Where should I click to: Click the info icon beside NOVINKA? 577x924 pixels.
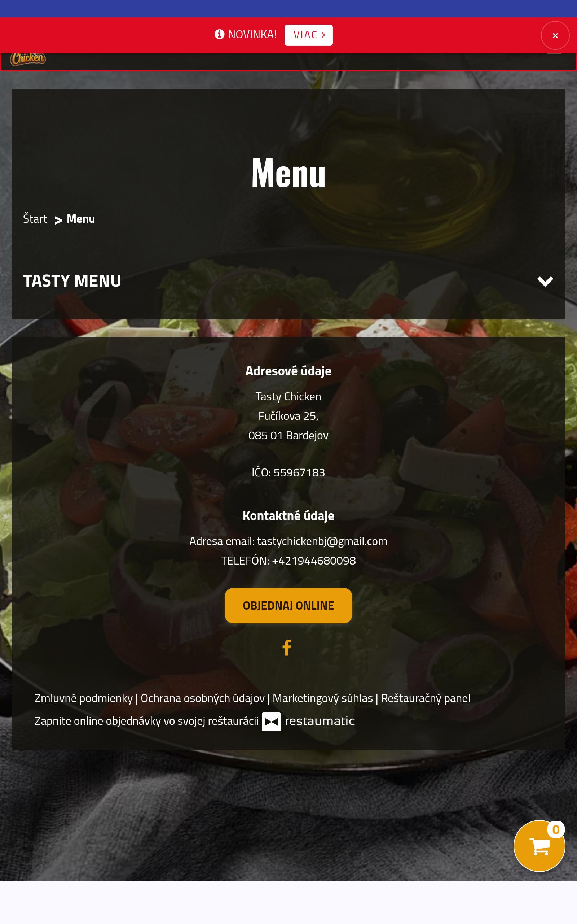pos(219,34)
